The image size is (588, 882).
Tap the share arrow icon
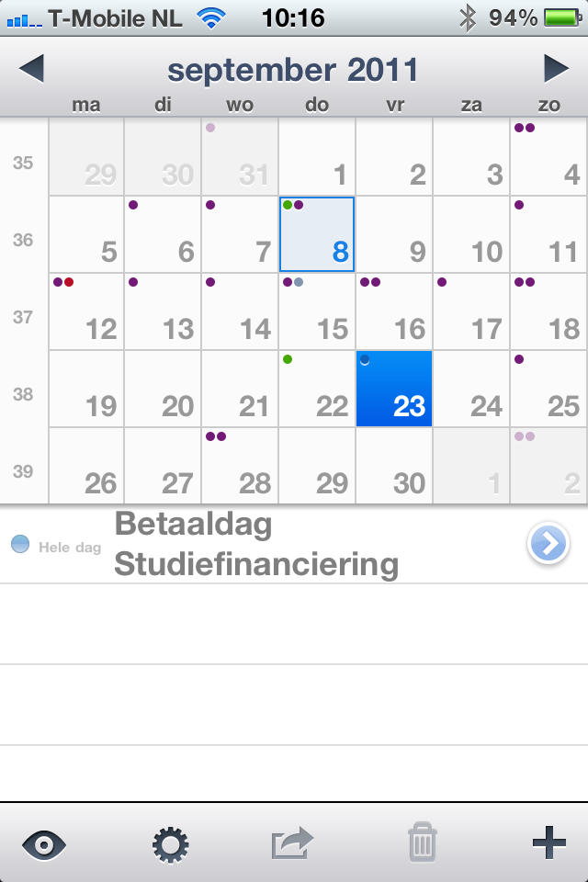coord(292,843)
